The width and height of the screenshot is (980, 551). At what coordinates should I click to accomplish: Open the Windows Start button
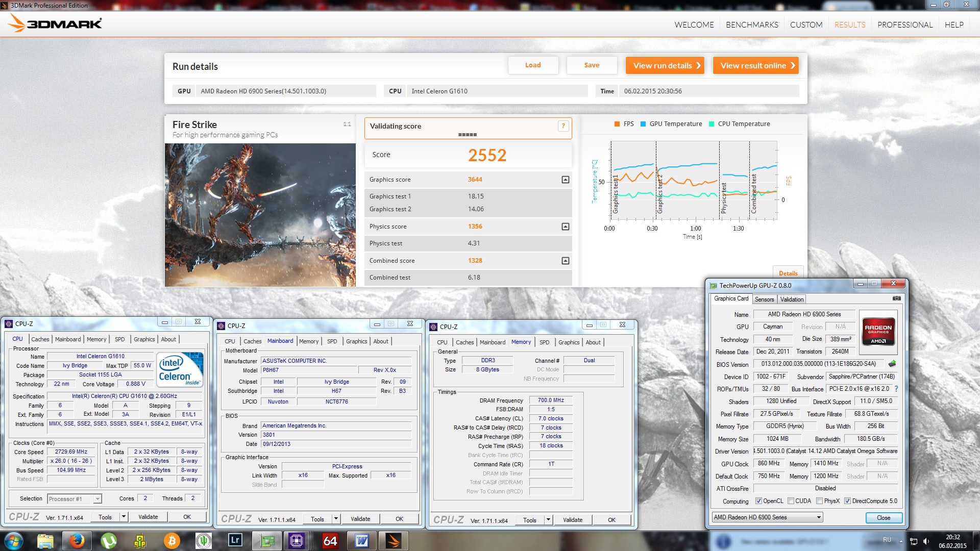pos(14,541)
